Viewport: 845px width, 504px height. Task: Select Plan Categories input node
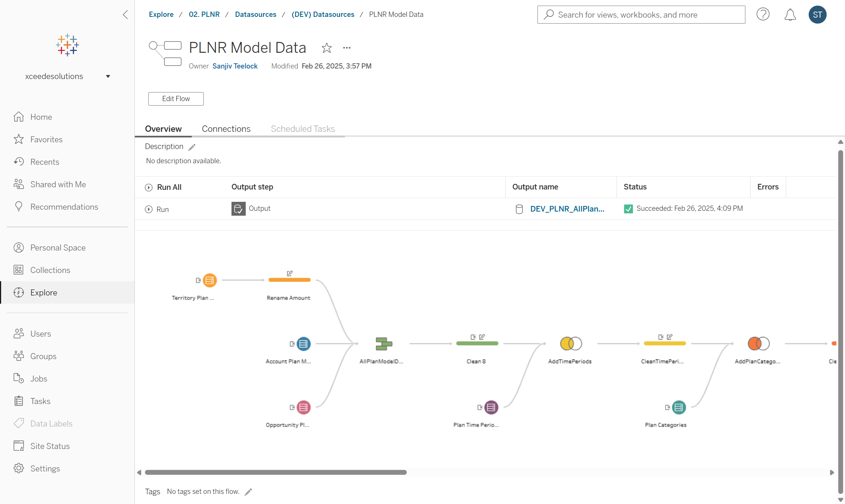point(679,407)
